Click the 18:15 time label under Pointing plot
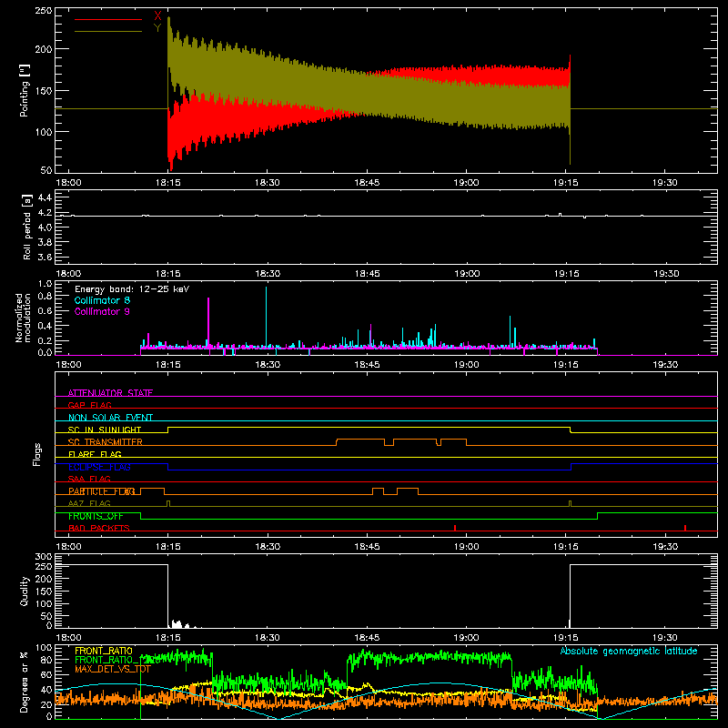The width and height of the screenshot is (728, 728). pyautogui.click(x=168, y=183)
